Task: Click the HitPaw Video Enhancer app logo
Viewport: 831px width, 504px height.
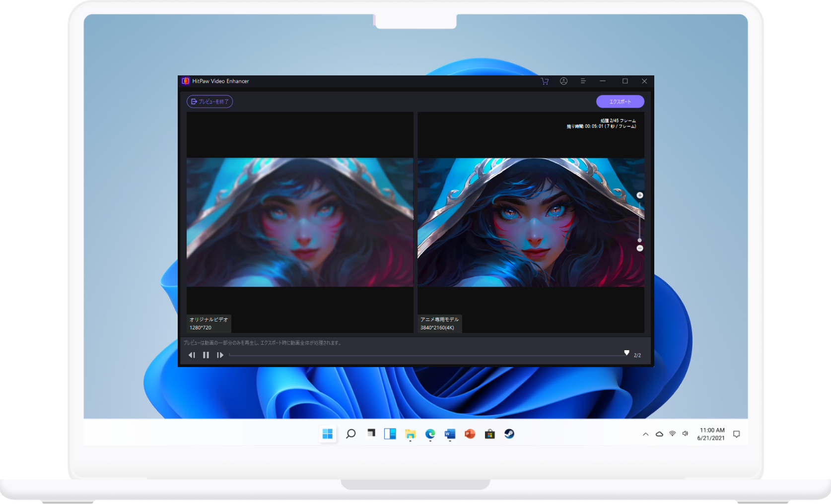Action: (185, 81)
